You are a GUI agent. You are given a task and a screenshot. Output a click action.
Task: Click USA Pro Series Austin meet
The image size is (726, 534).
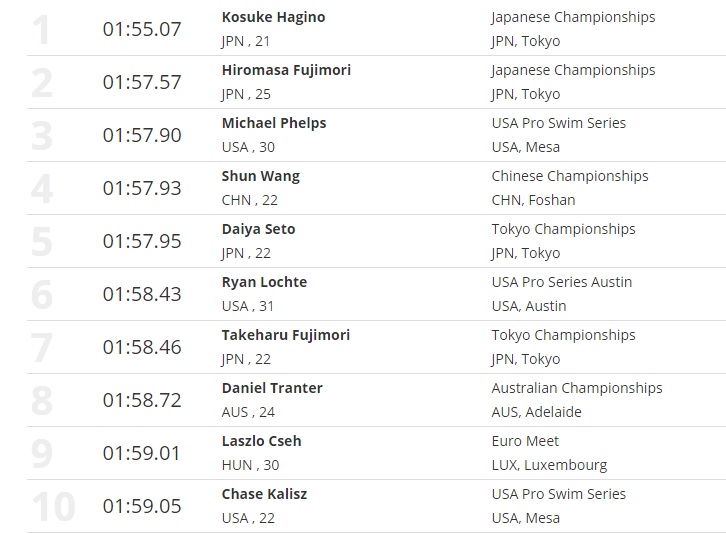562,282
